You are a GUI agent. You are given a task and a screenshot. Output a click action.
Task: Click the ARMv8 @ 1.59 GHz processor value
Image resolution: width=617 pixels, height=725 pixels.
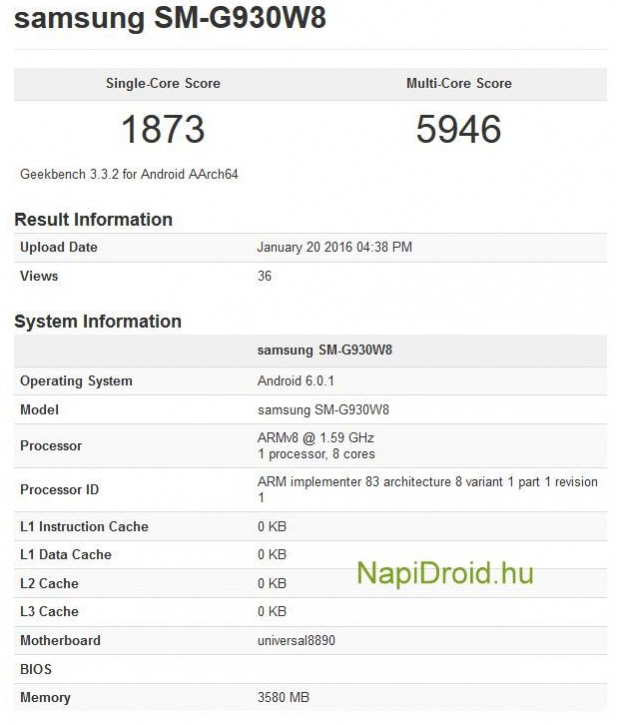316,438
